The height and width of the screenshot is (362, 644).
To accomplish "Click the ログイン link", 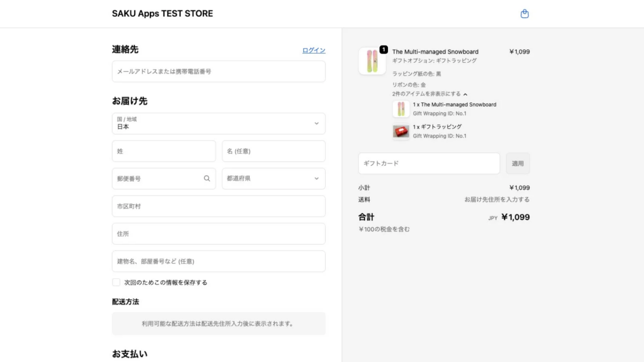I will (x=313, y=50).
